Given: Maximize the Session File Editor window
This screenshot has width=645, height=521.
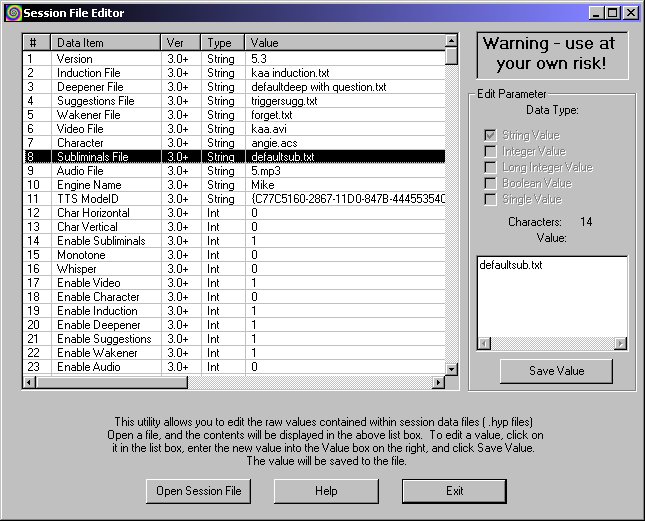Looking at the screenshot, I should 614,12.
